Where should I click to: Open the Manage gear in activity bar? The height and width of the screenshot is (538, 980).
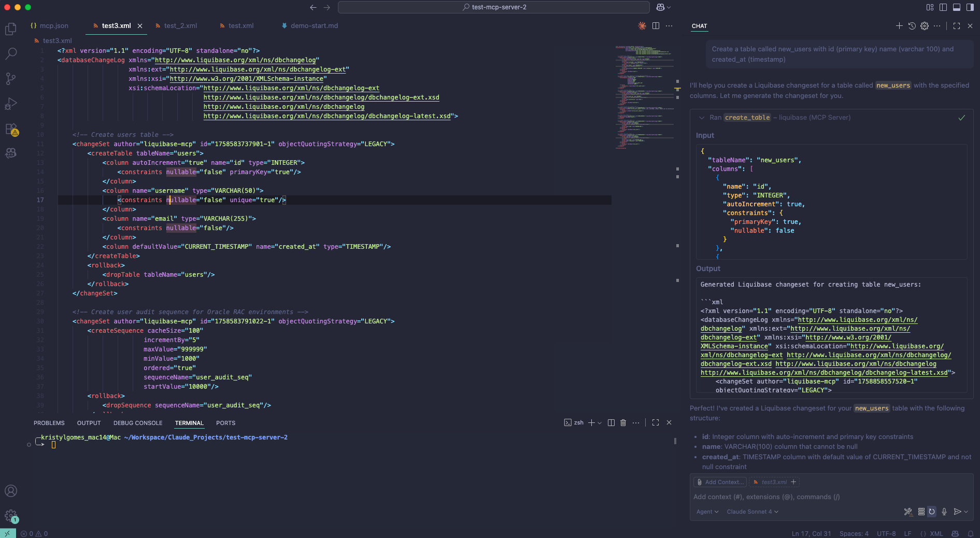[11, 516]
